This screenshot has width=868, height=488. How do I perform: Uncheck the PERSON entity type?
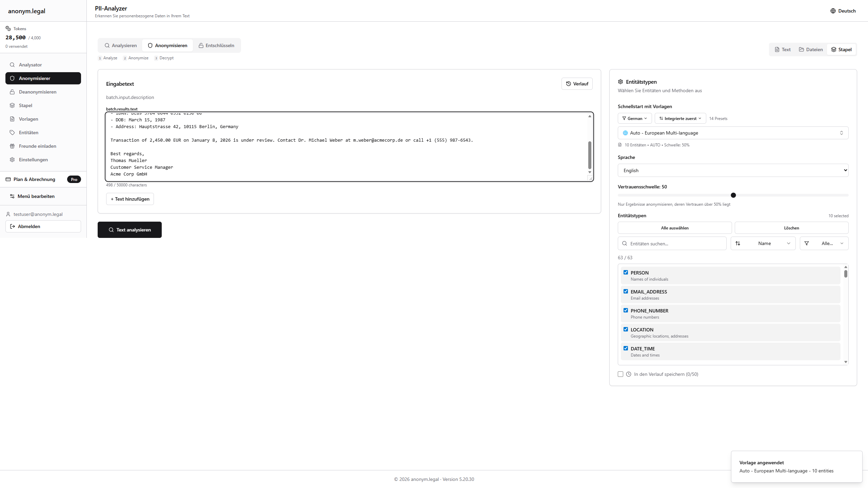click(x=626, y=272)
